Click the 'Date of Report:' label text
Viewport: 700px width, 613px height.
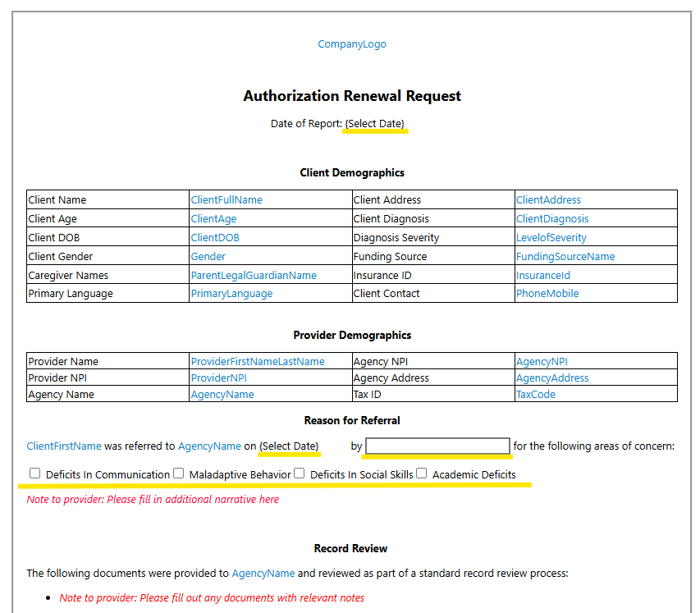[306, 124]
